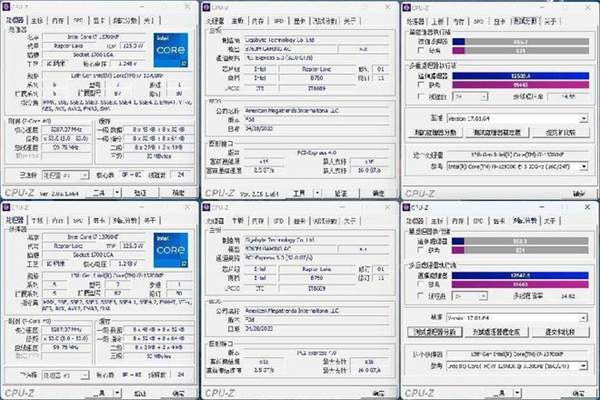Click the Intel Core logo in the processor window without a version footer
This screenshot has height=400, width=600.
click(x=171, y=250)
